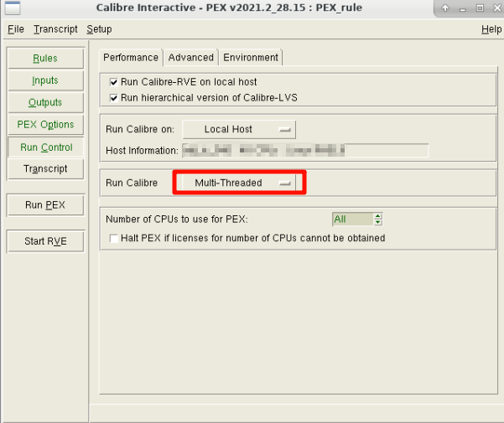Switch to the Performance tab
Viewport: 504px width, 423px height.
(131, 58)
